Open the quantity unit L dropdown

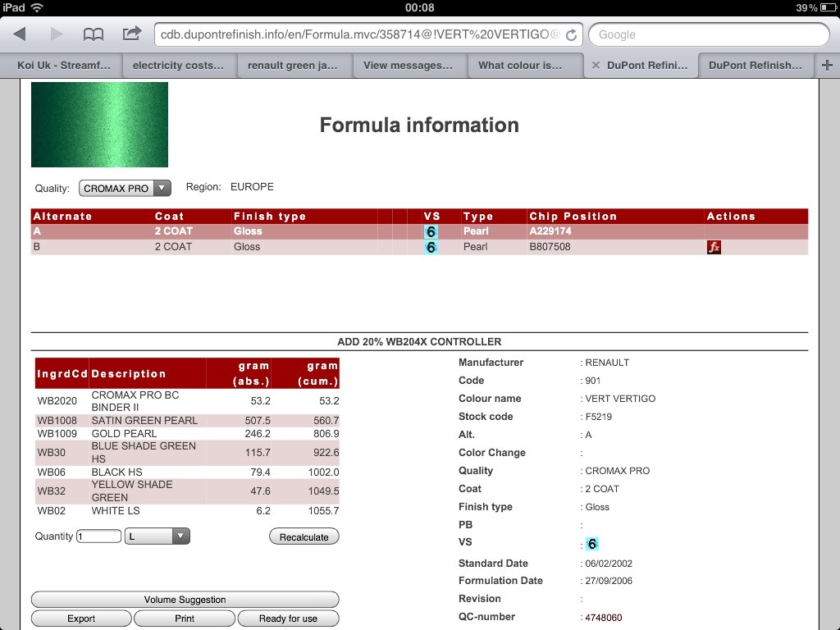(157, 536)
